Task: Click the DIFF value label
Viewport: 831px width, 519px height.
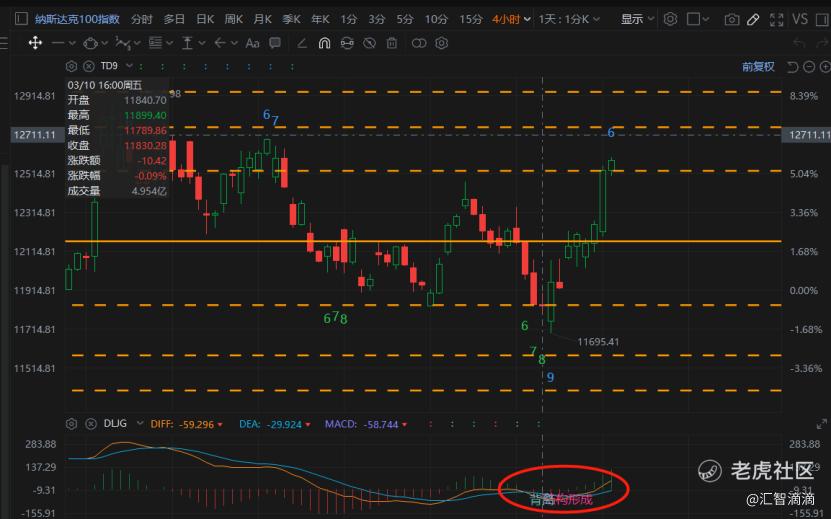Action: (187, 424)
